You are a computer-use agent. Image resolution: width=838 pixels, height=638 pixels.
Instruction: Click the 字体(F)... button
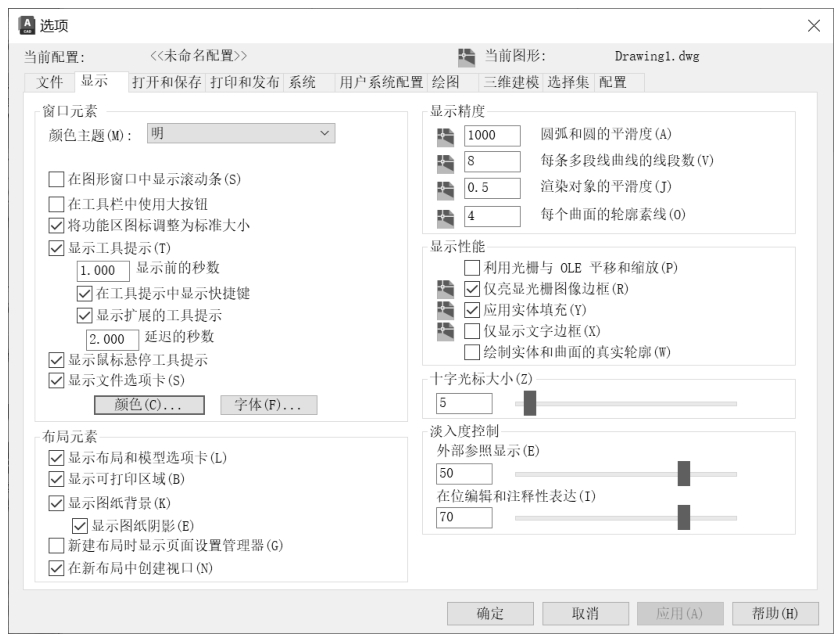pos(269,405)
